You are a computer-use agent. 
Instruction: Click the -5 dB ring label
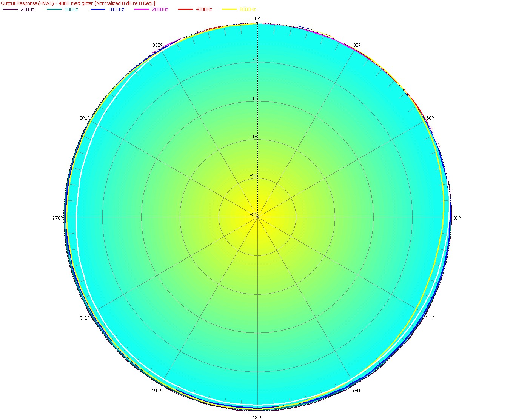tap(255, 60)
